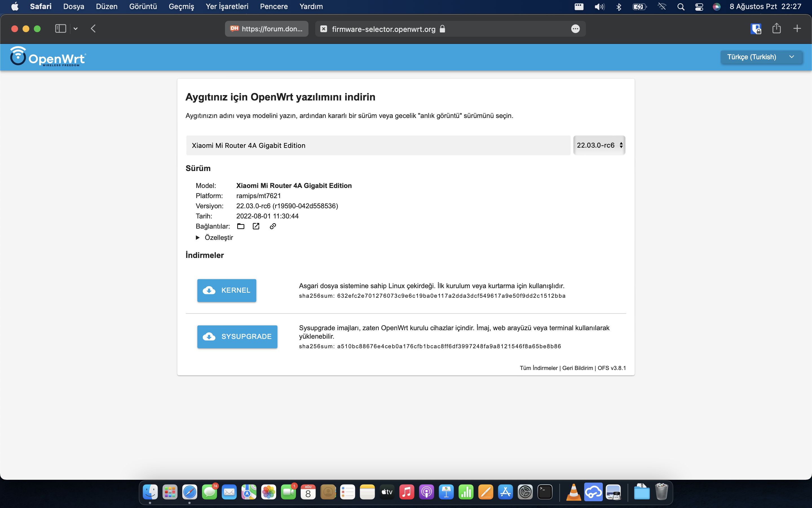
Task: Open the Türkçe (Turkish) language dropdown
Action: pyautogui.click(x=761, y=57)
